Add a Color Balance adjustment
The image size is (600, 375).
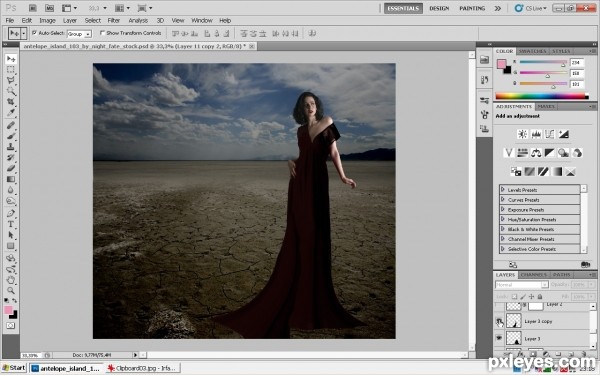pos(536,153)
